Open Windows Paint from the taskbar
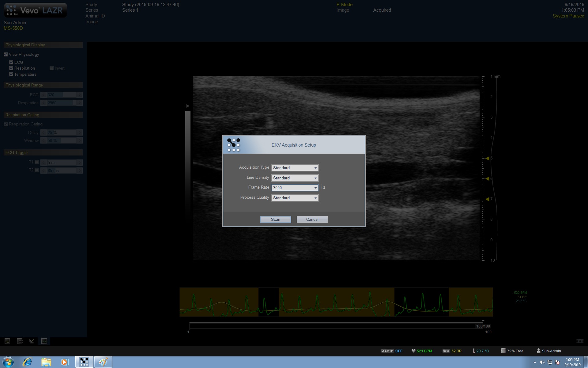The height and width of the screenshot is (368, 588). point(103,362)
